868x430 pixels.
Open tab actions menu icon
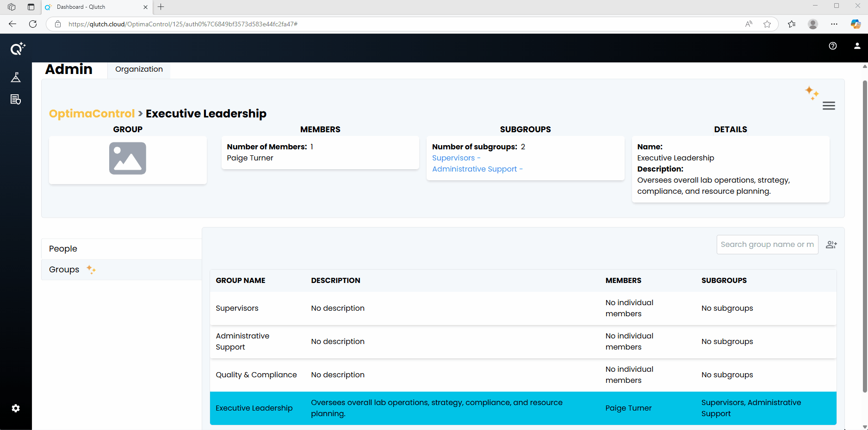(x=31, y=7)
